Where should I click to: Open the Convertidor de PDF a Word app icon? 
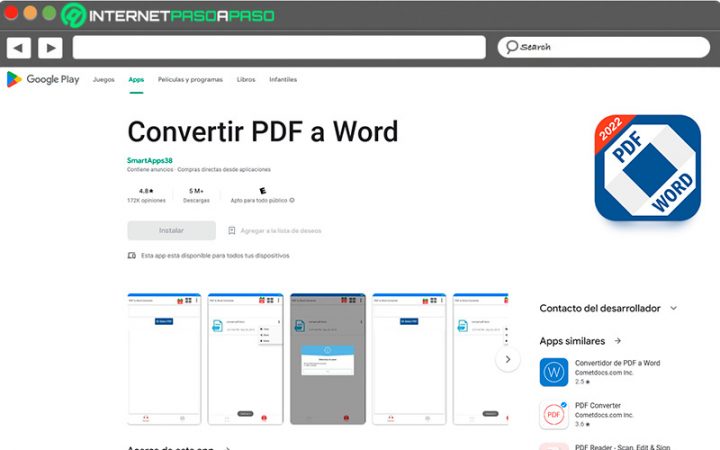pyautogui.click(x=554, y=372)
